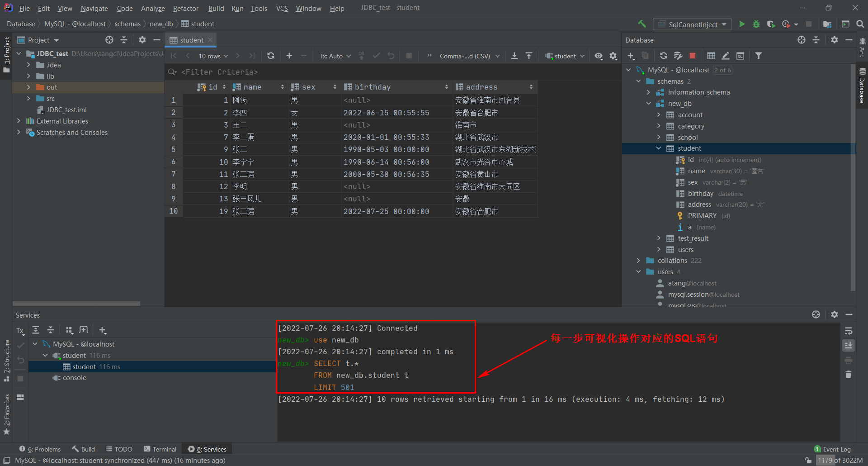Open the Comma-...d (CSV) extractor dropdown
The width and height of the screenshot is (868, 466).
click(469, 56)
